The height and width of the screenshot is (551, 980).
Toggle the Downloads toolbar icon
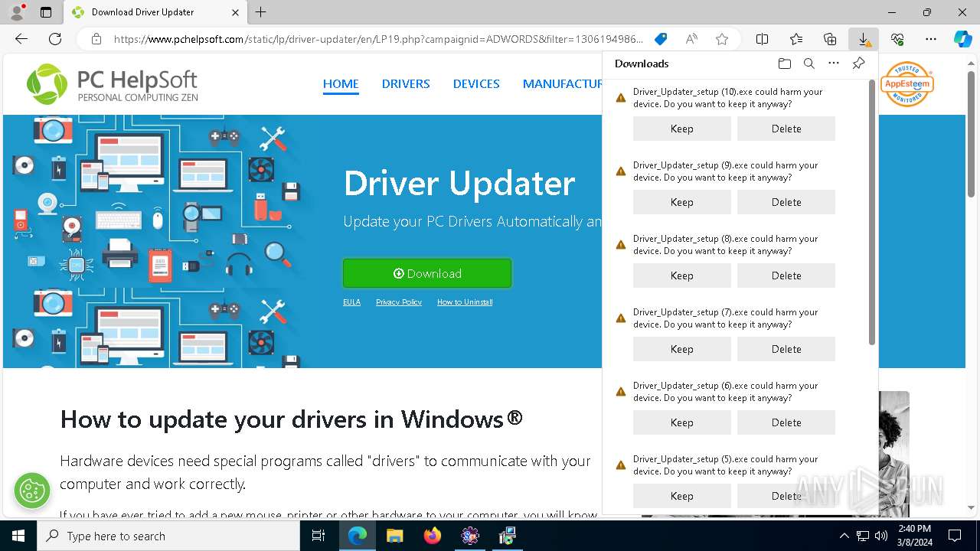(x=864, y=39)
